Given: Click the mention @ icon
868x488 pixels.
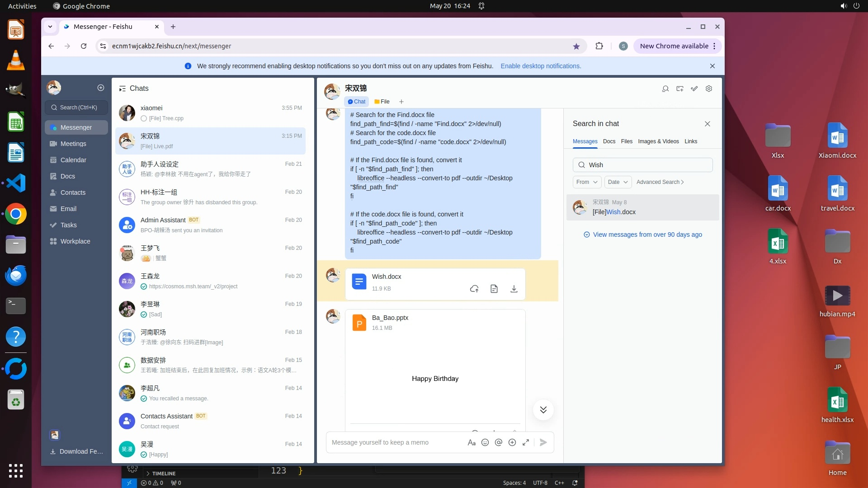Looking at the screenshot, I should [499, 442].
